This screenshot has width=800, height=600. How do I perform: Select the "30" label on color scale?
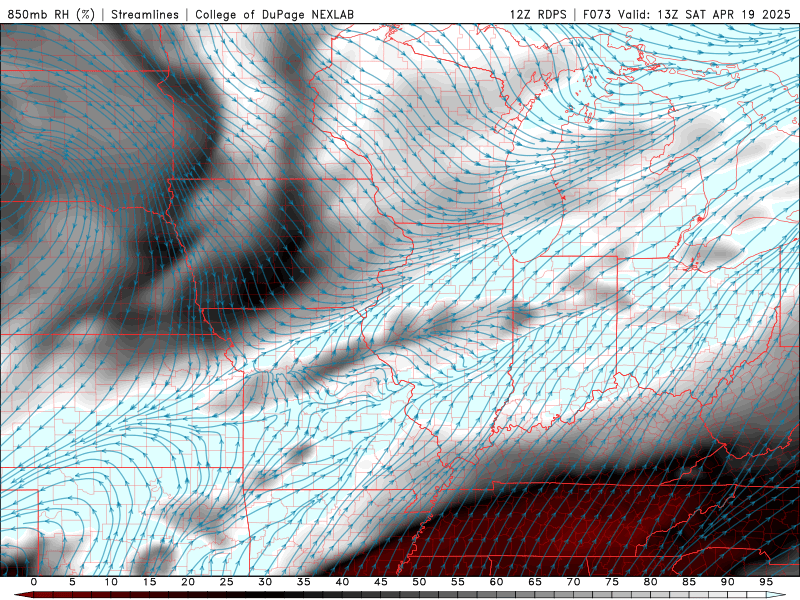(x=265, y=582)
